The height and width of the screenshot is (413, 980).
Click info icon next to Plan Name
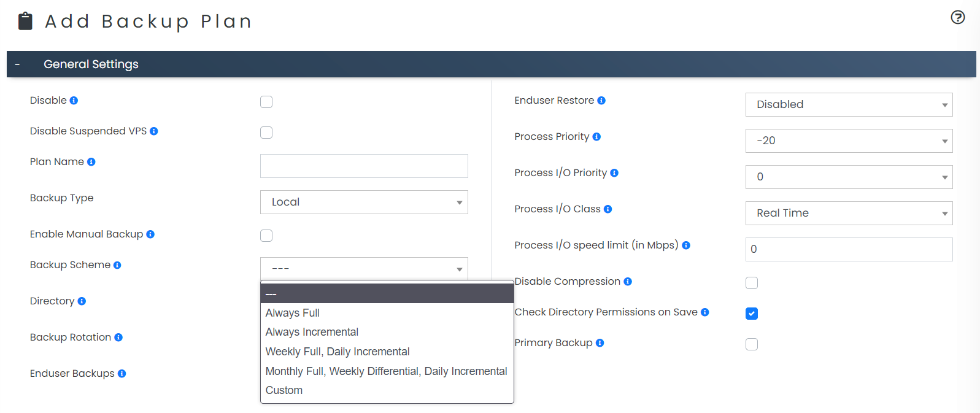91,162
